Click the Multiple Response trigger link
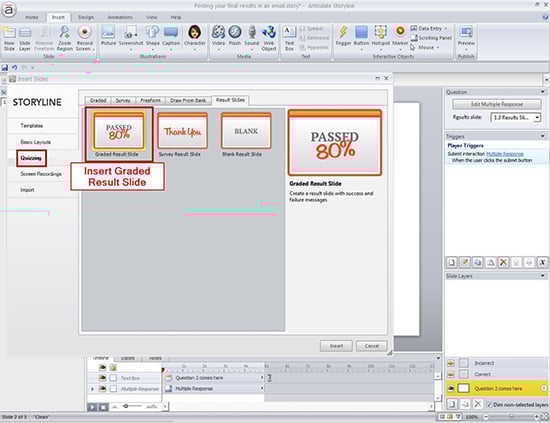This screenshot has height=423, width=550. click(x=505, y=154)
